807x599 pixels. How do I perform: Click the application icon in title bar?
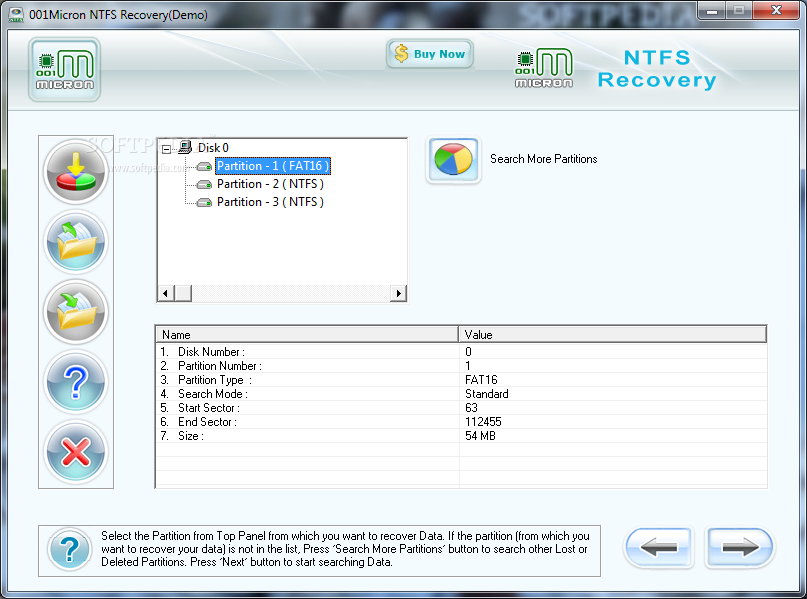[x=16, y=14]
